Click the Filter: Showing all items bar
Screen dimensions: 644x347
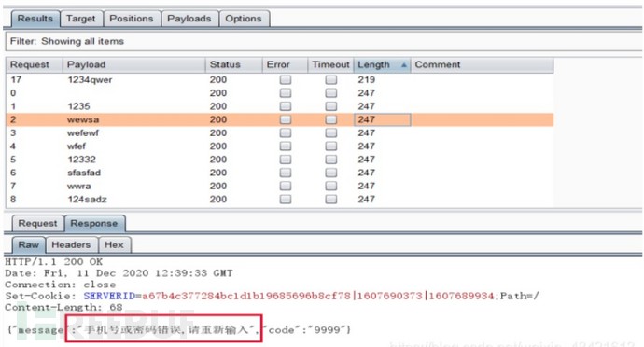click(324, 41)
